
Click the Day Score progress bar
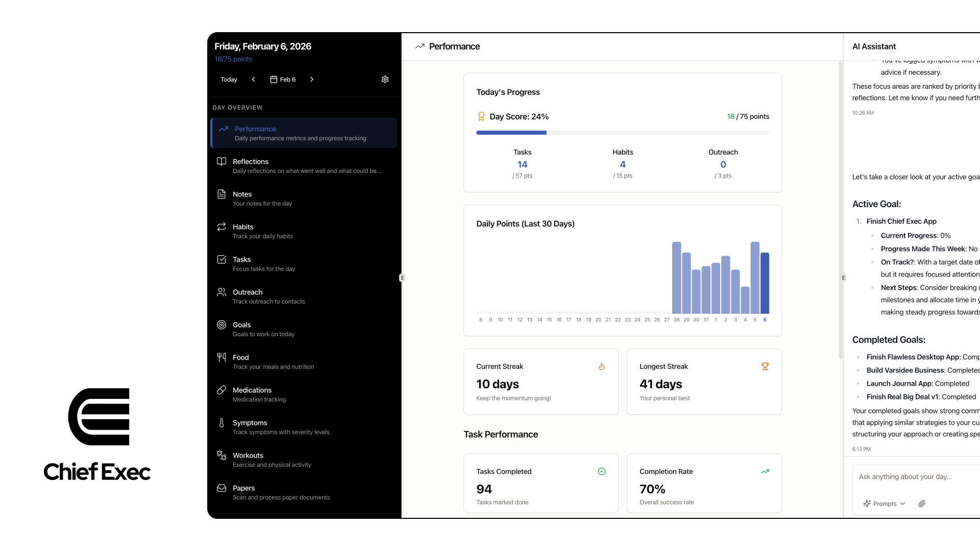pyautogui.click(x=623, y=133)
